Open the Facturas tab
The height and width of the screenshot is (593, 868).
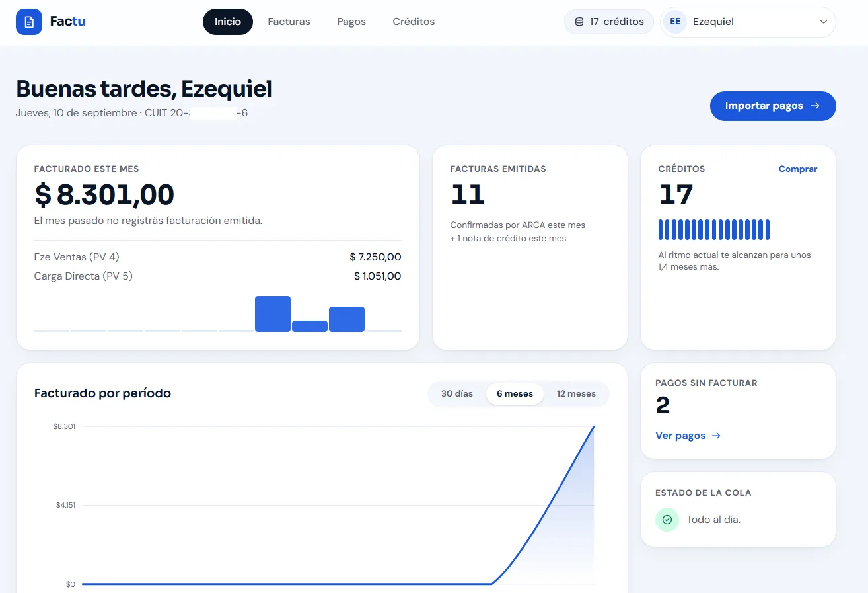[x=289, y=22]
